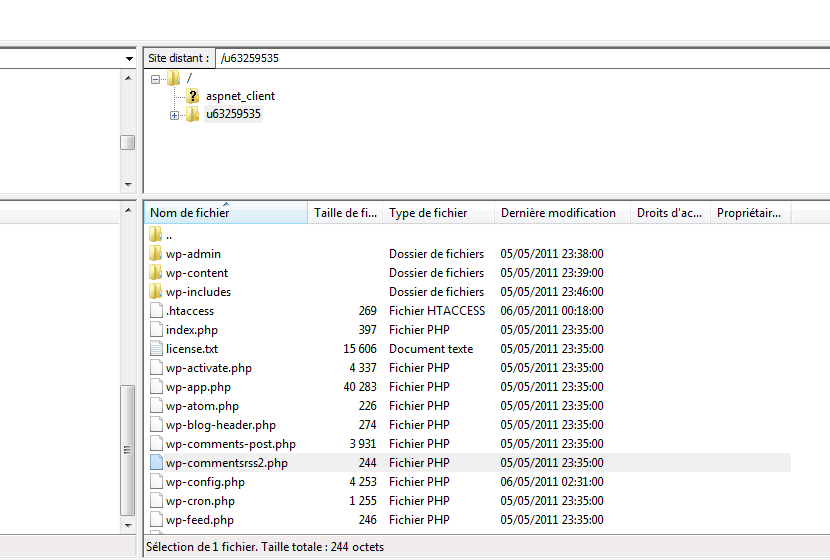Screen dimensions: 830x560
Task: Click the wp-content folder icon
Action: tap(155, 273)
